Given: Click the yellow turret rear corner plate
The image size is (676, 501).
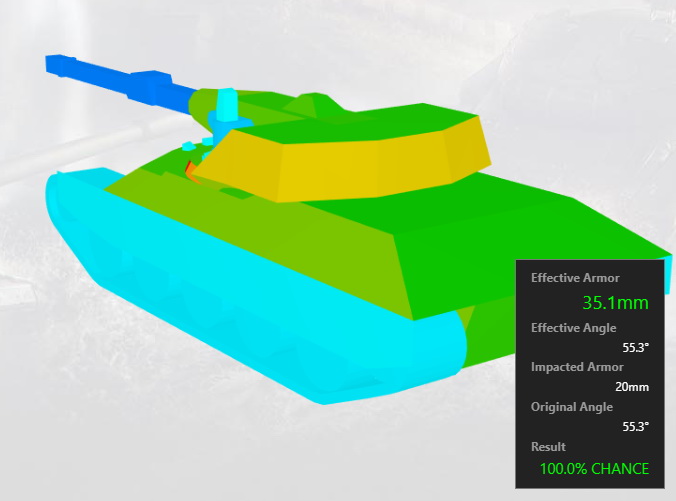Looking at the screenshot, I should coord(468,144).
